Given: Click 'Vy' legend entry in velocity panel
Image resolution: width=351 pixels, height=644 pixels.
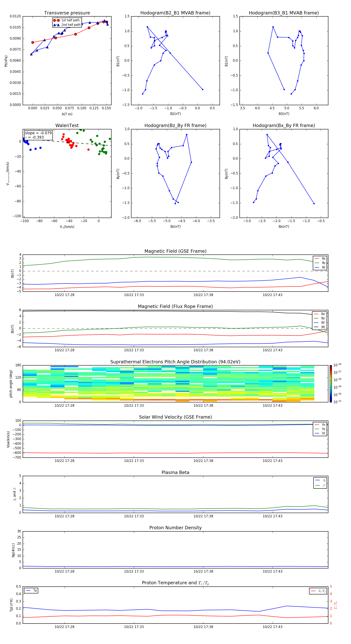Looking at the screenshot, I should (320, 429).
